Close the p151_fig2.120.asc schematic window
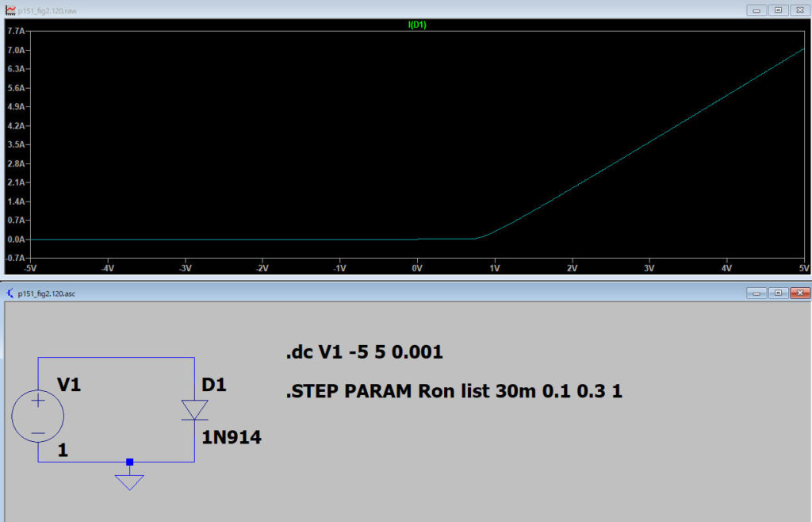The image size is (812, 522). click(x=799, y=294)
